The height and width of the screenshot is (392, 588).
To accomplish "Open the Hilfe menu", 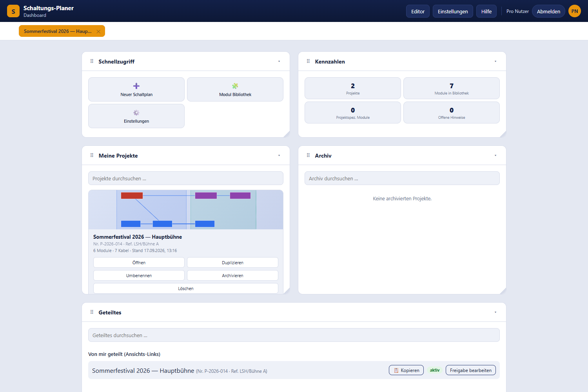I will (x=486, y=11).
